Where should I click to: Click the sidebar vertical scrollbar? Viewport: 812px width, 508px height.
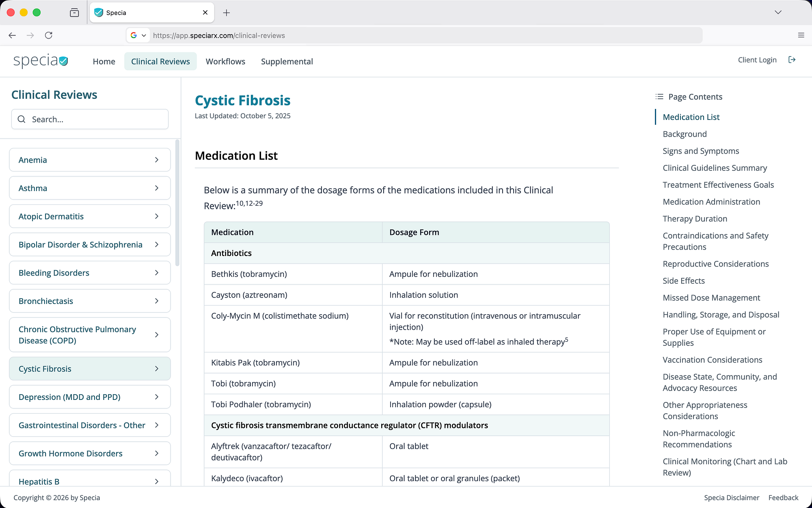coord(177,203)
